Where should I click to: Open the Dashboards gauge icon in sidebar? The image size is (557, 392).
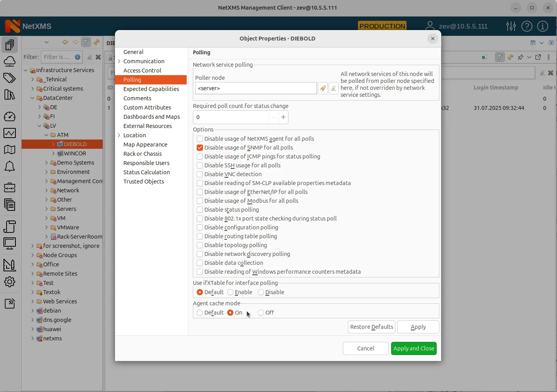[10, 116]
